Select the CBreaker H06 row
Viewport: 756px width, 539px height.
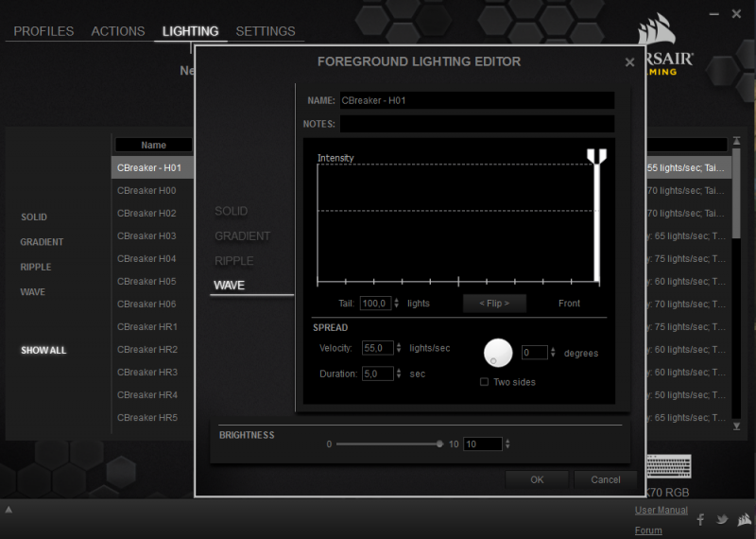[x=152, y=304]
